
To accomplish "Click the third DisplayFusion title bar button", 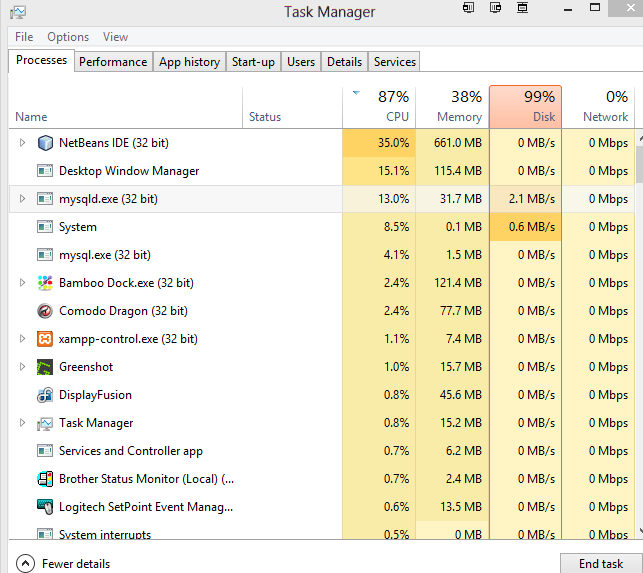I will click(522, 7).
